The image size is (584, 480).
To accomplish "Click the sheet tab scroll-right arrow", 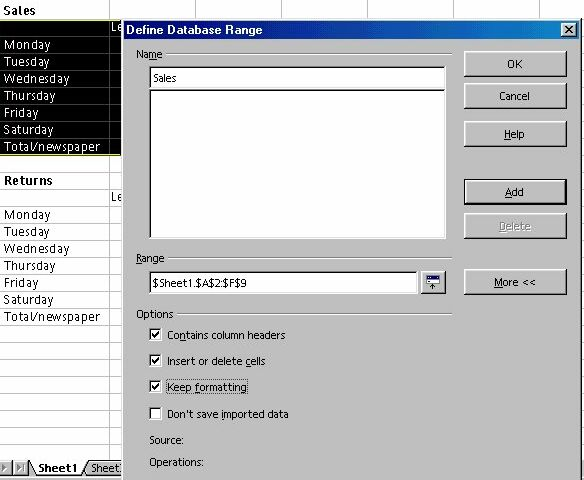I will pyautogui.click(x=5, y=468).
